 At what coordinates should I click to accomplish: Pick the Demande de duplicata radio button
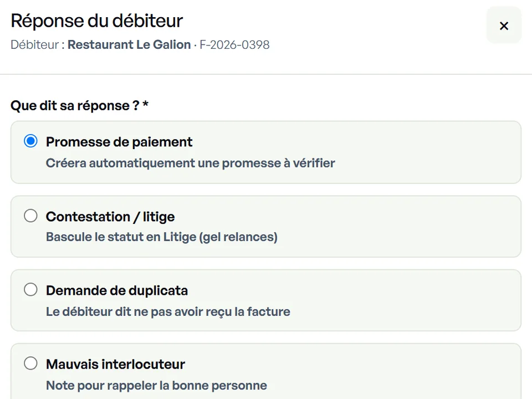(x=30, y=289)
